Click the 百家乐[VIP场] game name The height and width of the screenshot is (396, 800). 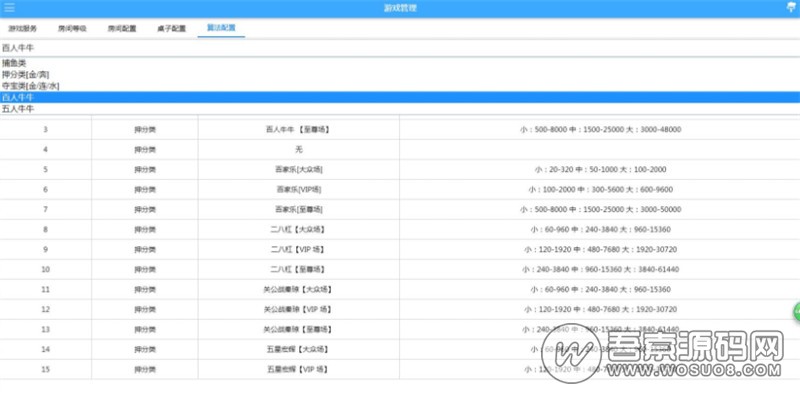[x=299, y=189]
